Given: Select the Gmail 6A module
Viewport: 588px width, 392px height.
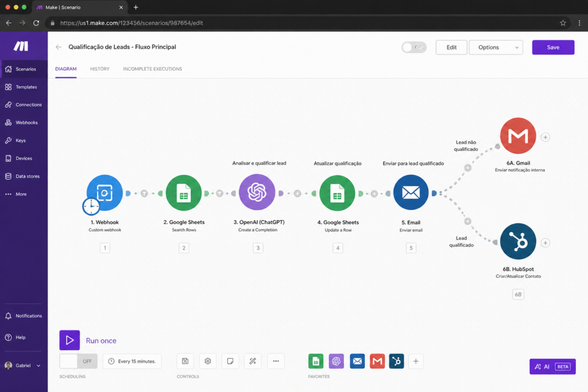Looking at the screenshot, I should [x=518, y=135].
